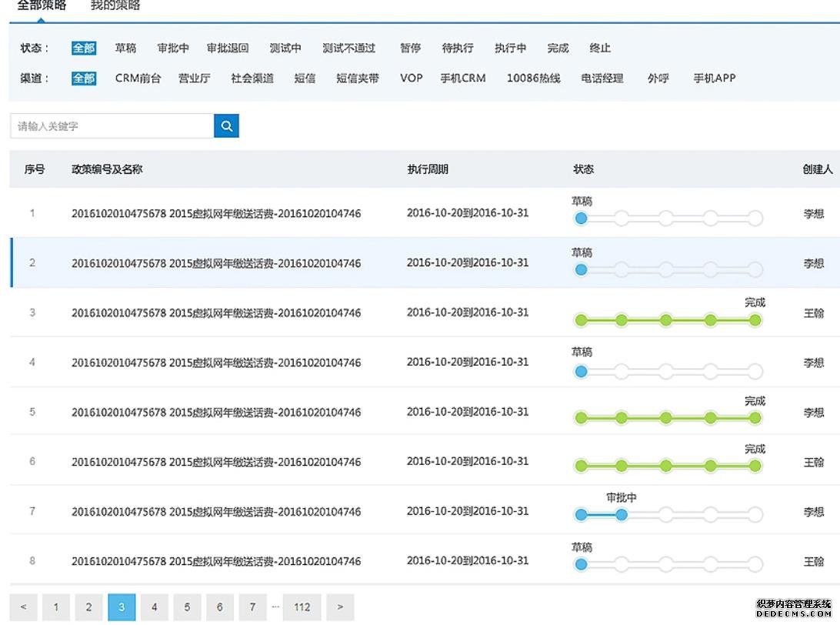Click row 8 草稿 status label
This screenshot has height=625, width=840.
click(582, 547)
